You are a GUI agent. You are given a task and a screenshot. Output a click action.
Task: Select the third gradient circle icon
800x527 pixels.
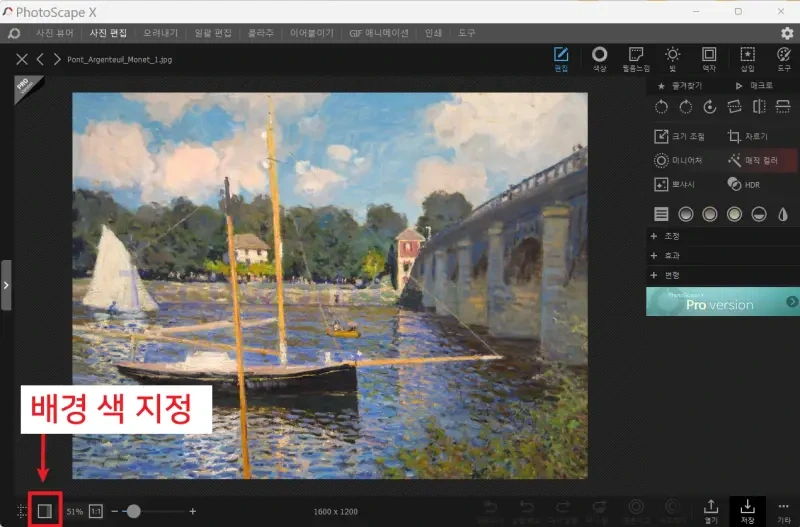pos(734,214)
